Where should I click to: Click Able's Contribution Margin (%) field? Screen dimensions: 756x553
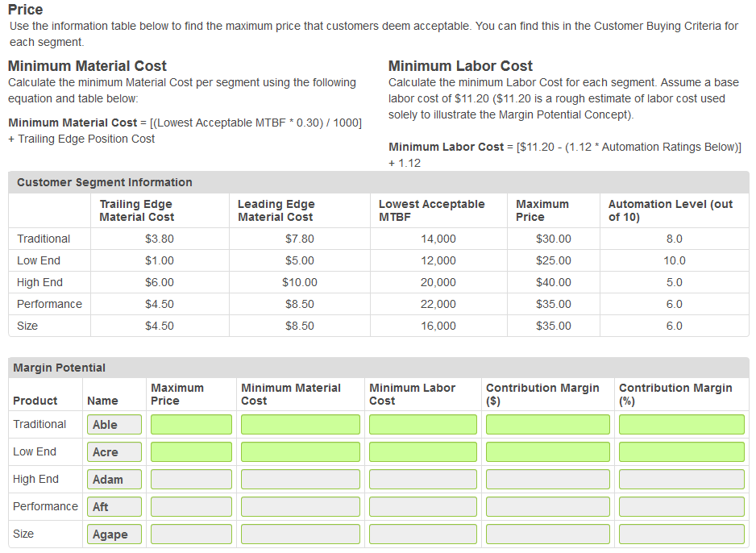[681, 424]
